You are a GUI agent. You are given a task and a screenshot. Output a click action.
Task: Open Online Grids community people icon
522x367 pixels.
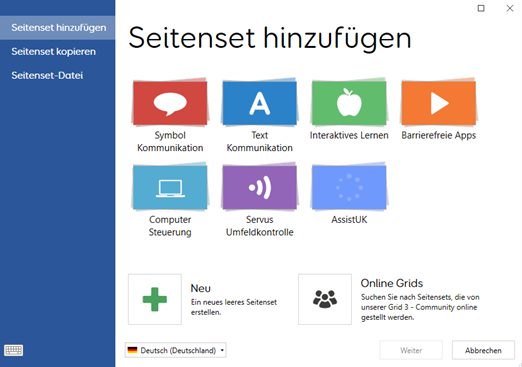coord(325,299)
